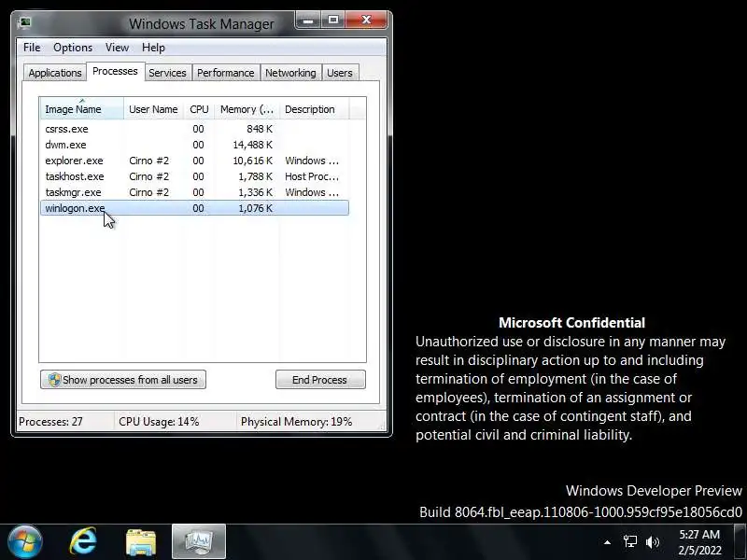747x560 pixels.
Task: Open the File menu
Action: point(32,48)
